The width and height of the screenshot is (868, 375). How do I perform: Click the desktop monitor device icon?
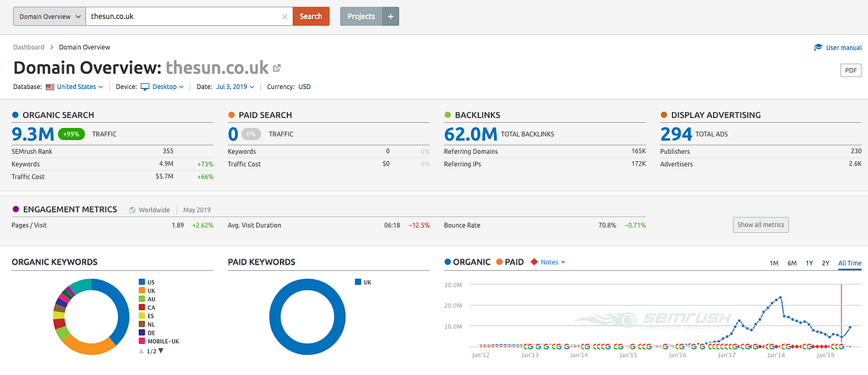click(x=145, y=87)
